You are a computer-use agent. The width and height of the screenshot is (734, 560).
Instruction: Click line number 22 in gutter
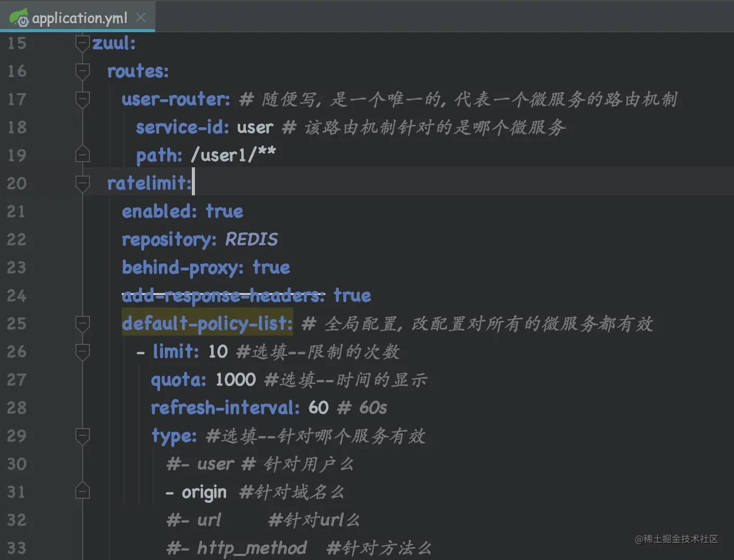click(x=17, y=239)
